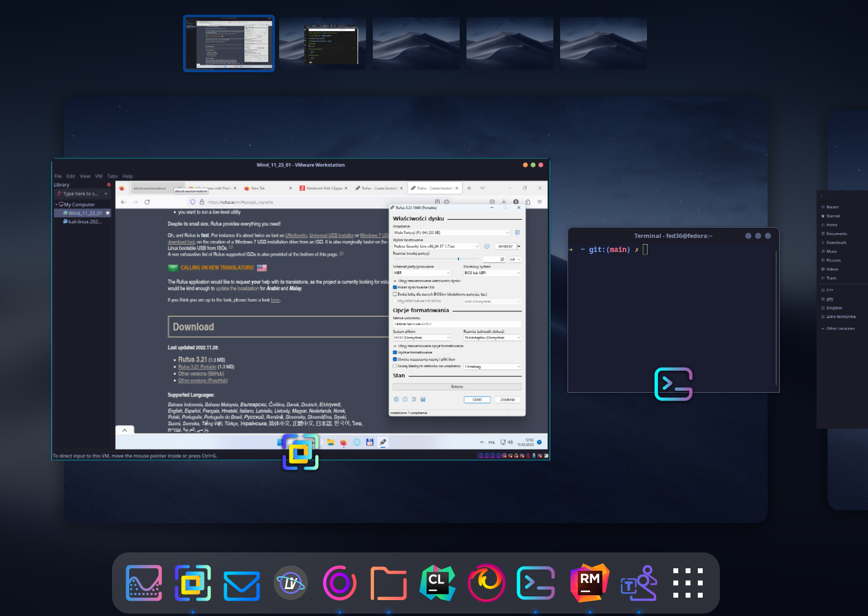The image size is (868, 616).
Task: Click START button in Rufus
Action: 477,399
